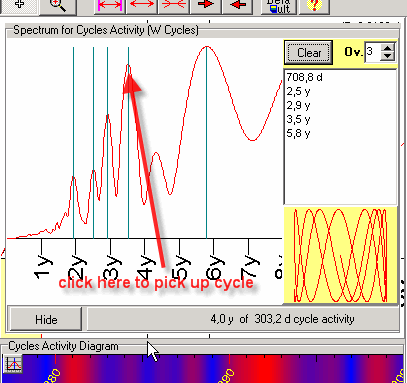Viewport: 407px width, 383px height.
Task: Click the Hide button
Action: coord(46,319)
